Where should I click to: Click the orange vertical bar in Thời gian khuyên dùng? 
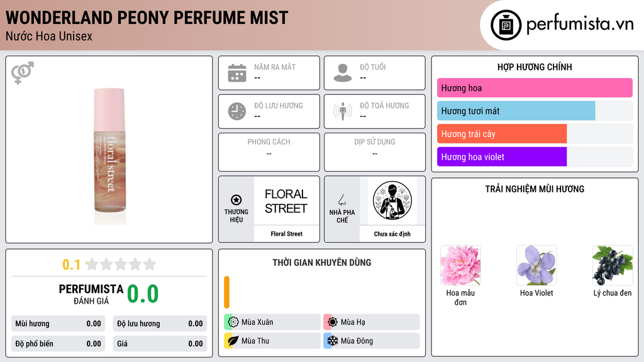[226, 292]
